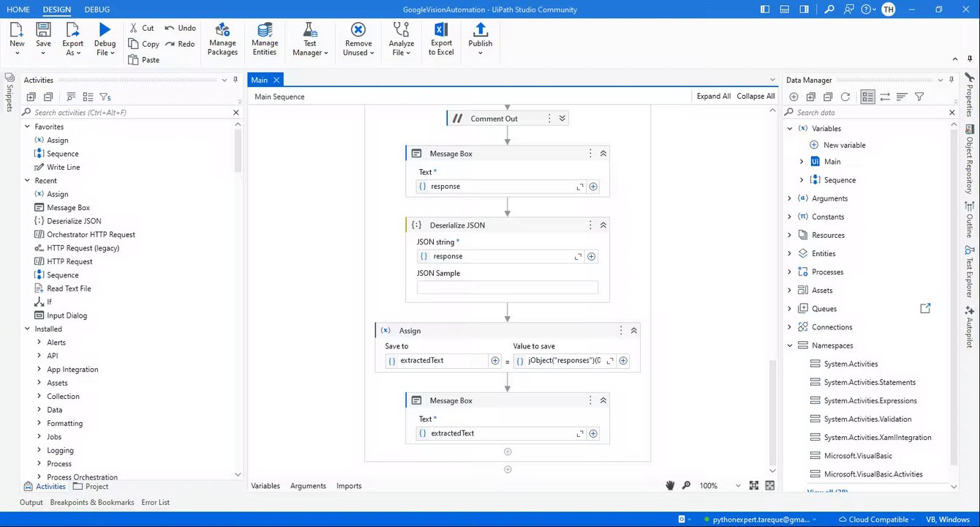The image size is (980, 527).
Task: Click the Refresh icon in Data Manager
Action: point(845,97)
